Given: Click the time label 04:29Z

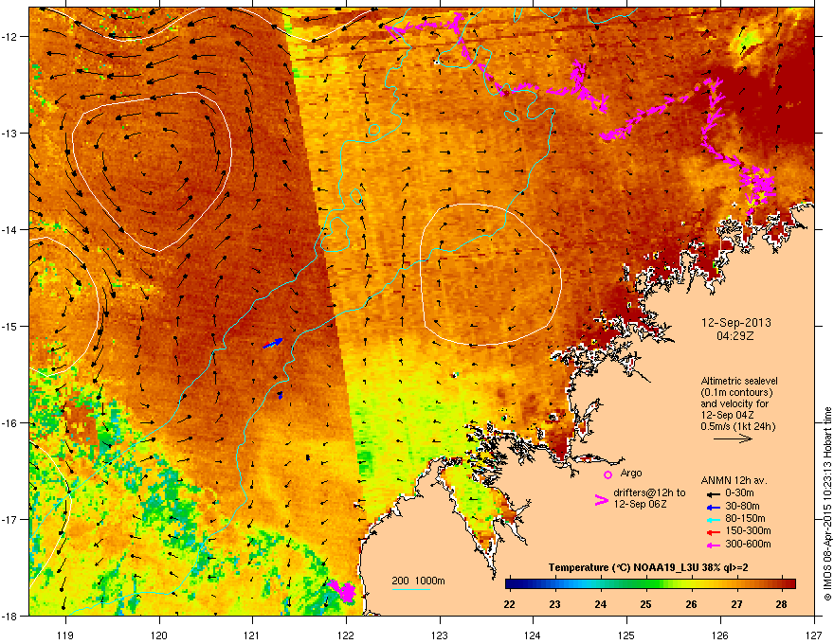Looking at the screenshot, I should click(735, 336).
